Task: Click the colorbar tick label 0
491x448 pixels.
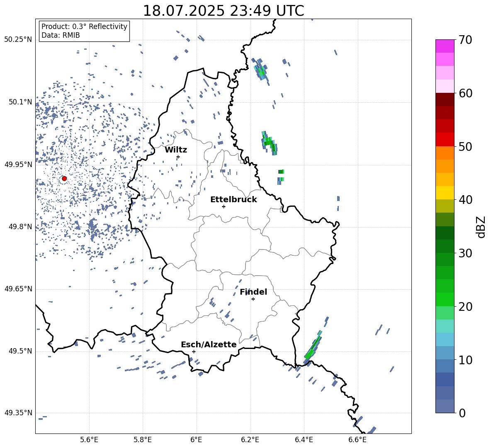Action: [x=462, y=413]
